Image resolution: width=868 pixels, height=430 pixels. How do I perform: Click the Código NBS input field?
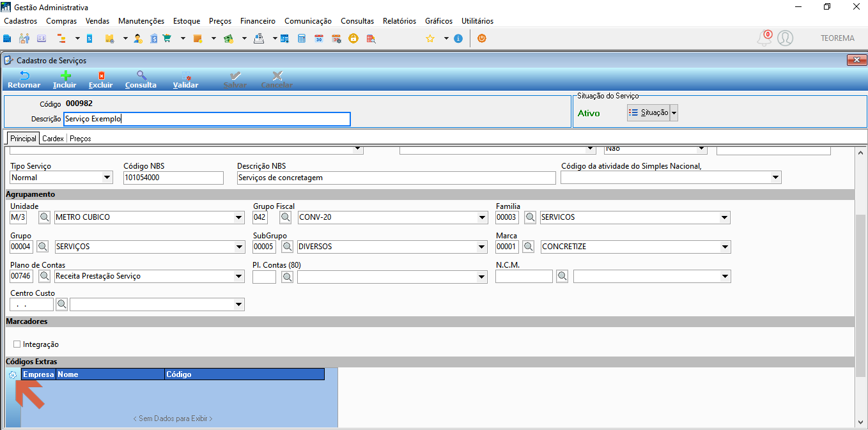pyautogui.click(x=173, y=178)
